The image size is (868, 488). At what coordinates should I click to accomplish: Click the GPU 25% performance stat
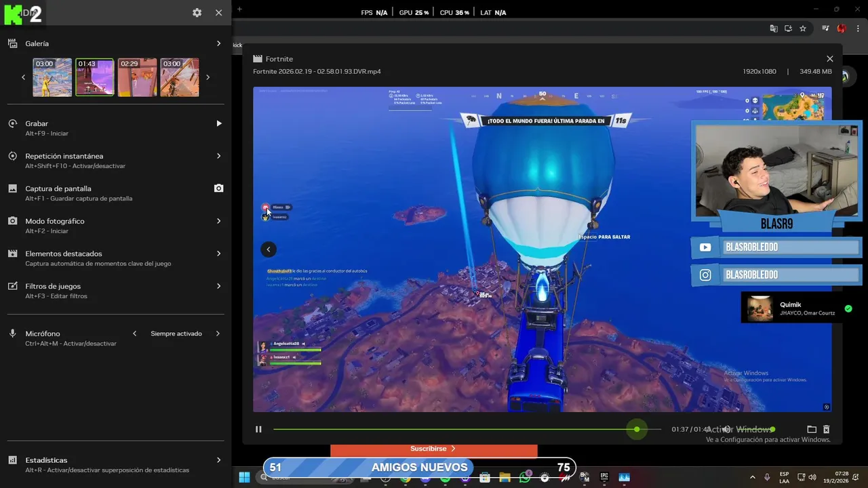tap(414, 13)
